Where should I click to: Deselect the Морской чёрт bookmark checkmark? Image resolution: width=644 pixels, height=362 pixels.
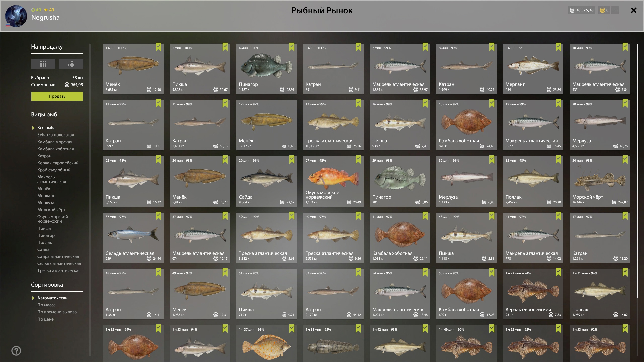click(x=625, y=160)
